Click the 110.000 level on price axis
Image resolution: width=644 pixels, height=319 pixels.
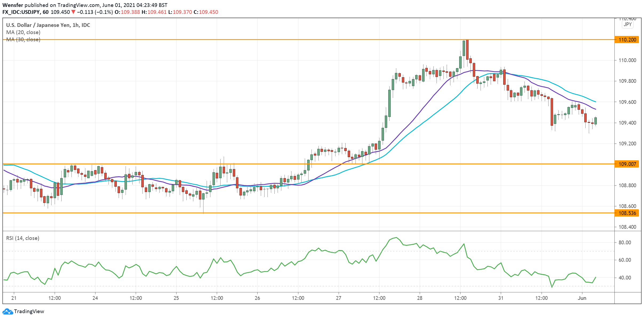click(x=627, y=60)
